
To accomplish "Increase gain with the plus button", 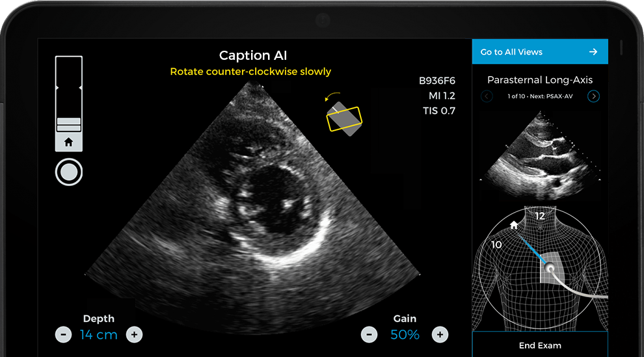I will tap(440, 335).
